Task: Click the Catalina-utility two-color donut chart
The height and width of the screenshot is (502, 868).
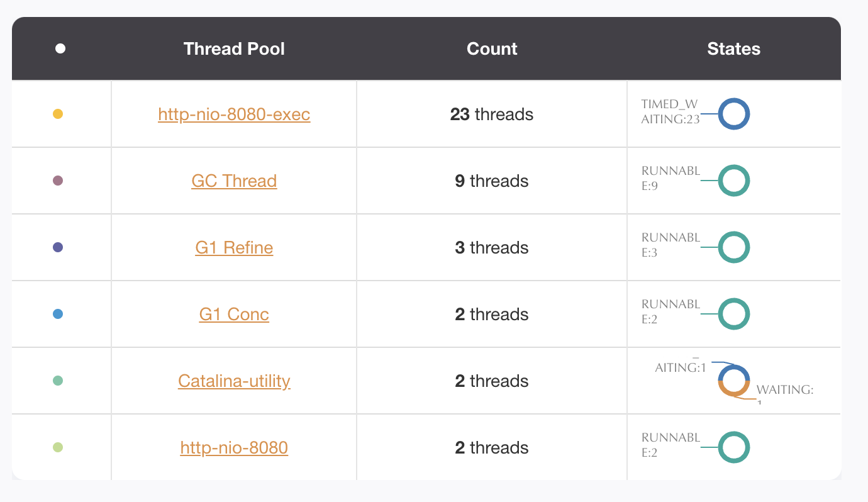Action: point(734,381)
